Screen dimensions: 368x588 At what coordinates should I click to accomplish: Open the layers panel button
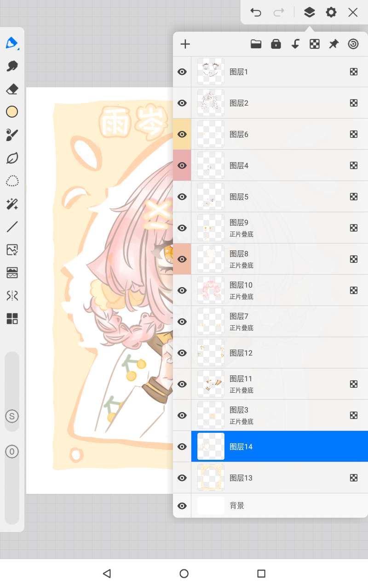[310, 12]
